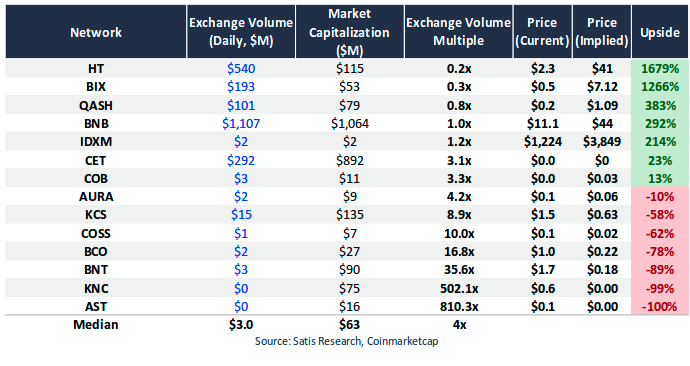690x366 pixels.
Task: Click the BIX network name
Action: 96,87
